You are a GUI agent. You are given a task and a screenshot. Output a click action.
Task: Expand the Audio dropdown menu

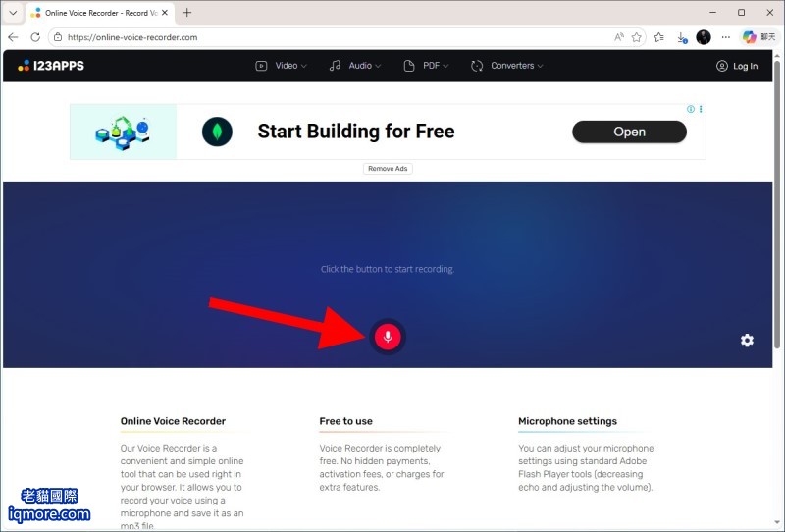pos(355,66)
